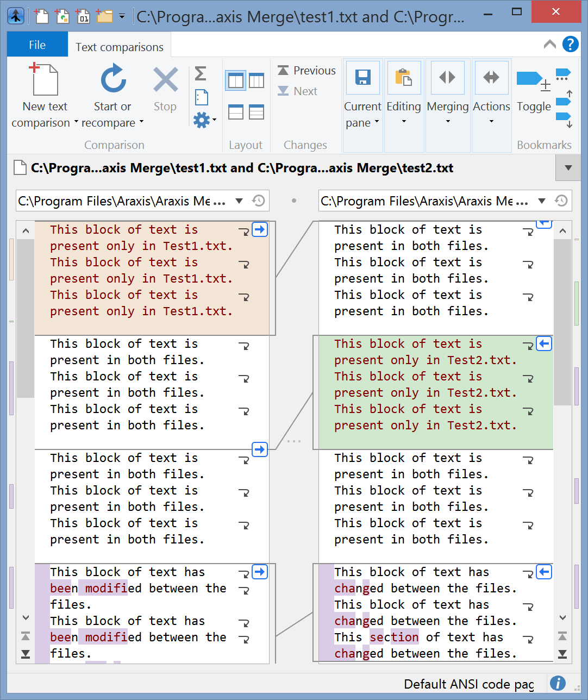Select the two-pane vertical layout
The height and width of the screenshot is (700, 588).
(x=235, y=80)
